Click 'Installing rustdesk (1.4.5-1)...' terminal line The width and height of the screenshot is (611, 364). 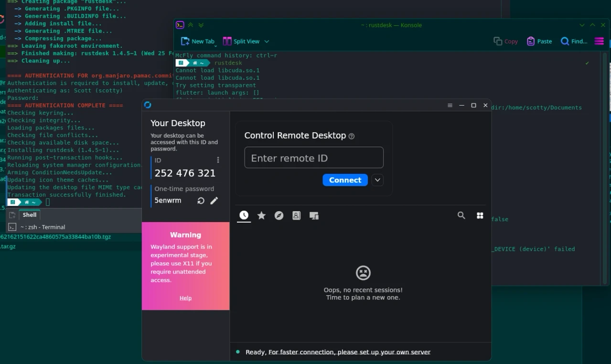[x=65, y=150]
